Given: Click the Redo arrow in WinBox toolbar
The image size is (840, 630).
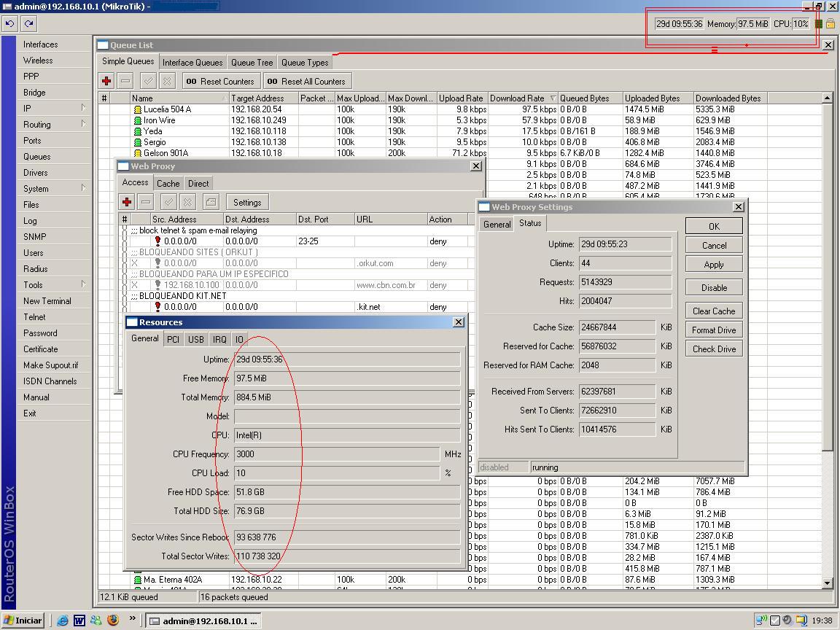Looking at the screenshot, I should [x=28, y=23].
